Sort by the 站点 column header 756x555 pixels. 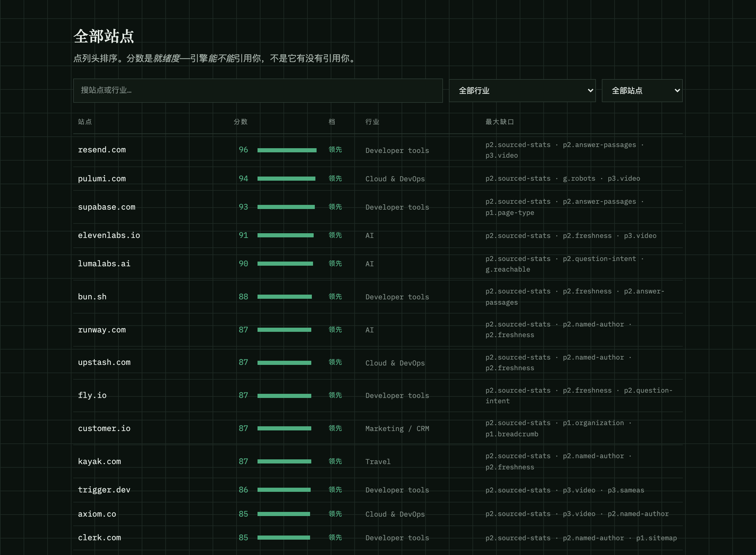(85, 122)
